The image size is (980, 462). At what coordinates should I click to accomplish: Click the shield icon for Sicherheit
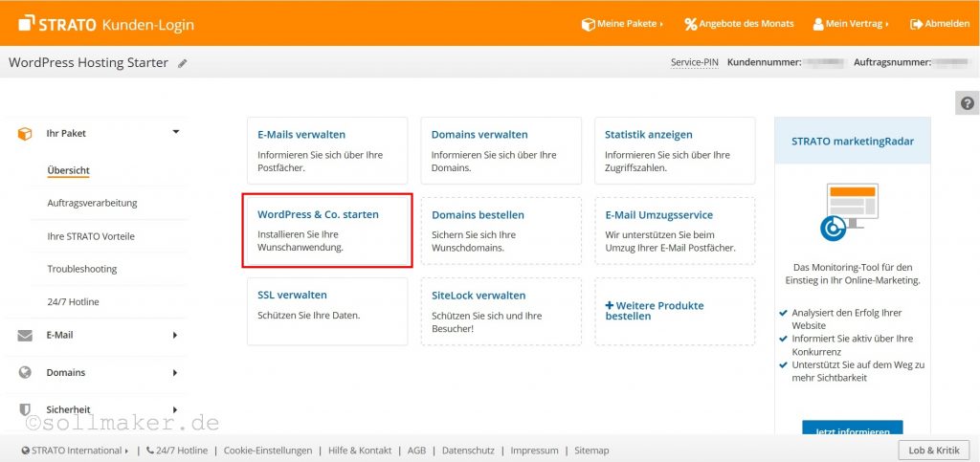click(25, 410)
